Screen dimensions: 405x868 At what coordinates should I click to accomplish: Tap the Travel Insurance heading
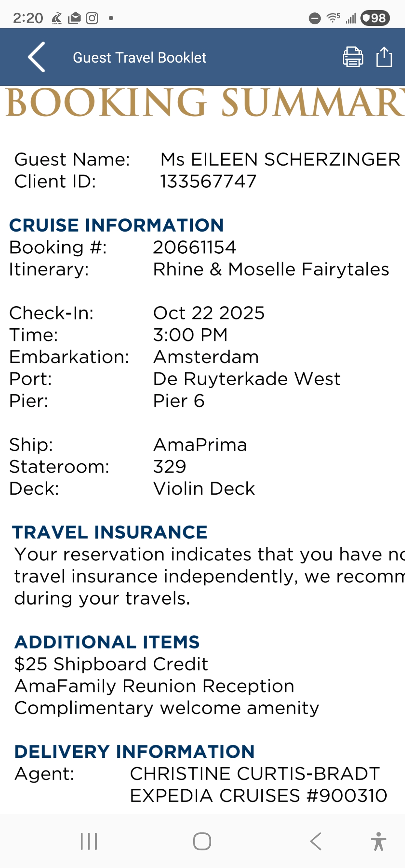coord(109,532)
